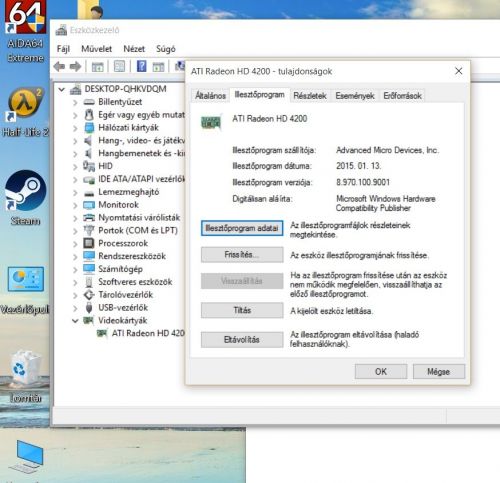Click the Back arrow in Eszközkezelő toolbar
500x483 pixels.
click(59, 67)
